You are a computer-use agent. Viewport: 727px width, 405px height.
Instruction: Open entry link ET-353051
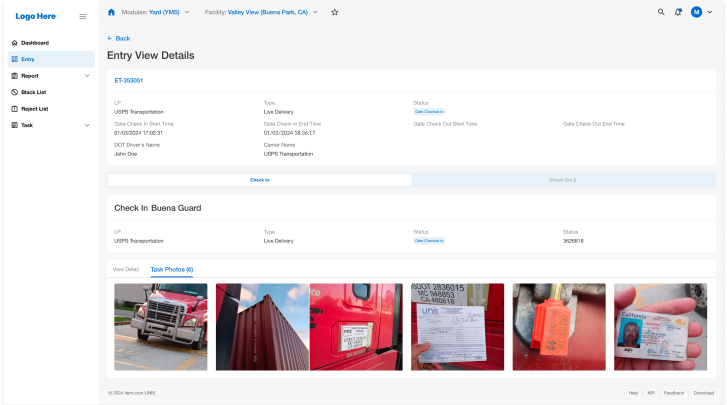[x=128, y=80]
